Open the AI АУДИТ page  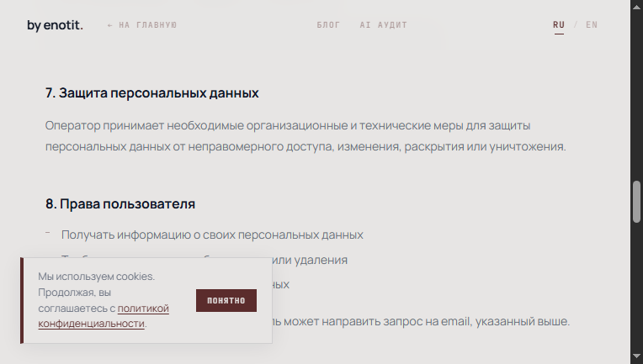[x=383, y=25]
